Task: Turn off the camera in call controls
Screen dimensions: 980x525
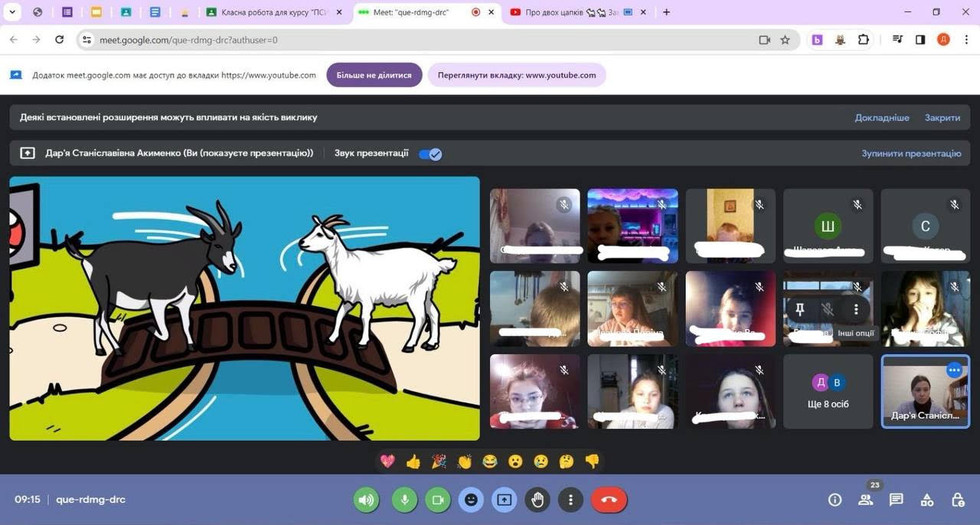Action: point(438,500)
